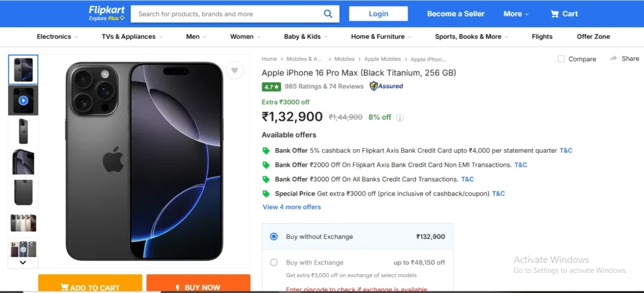Focus the product search field

pos(226,14)
